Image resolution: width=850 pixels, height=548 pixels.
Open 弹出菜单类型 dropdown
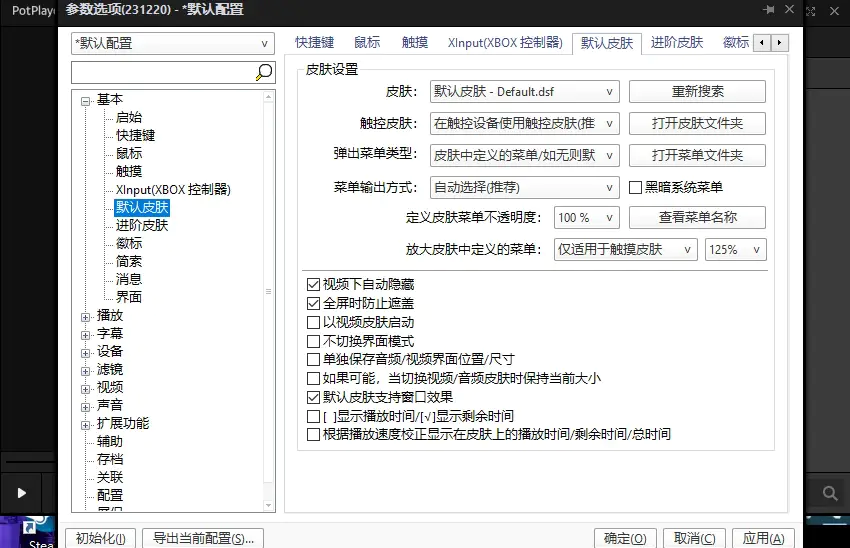pos(524,156)
